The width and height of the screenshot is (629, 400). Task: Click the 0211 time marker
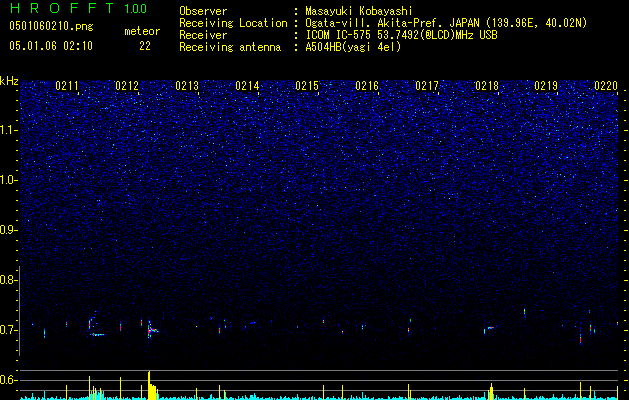coord(67,86)
